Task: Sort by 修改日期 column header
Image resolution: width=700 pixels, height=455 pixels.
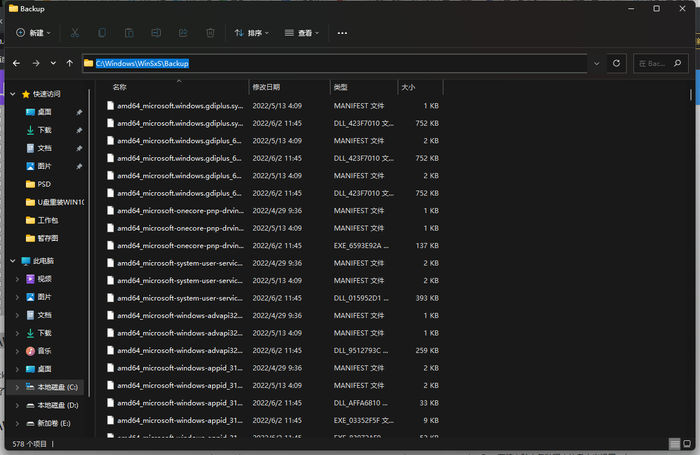Action: point(266,87)
